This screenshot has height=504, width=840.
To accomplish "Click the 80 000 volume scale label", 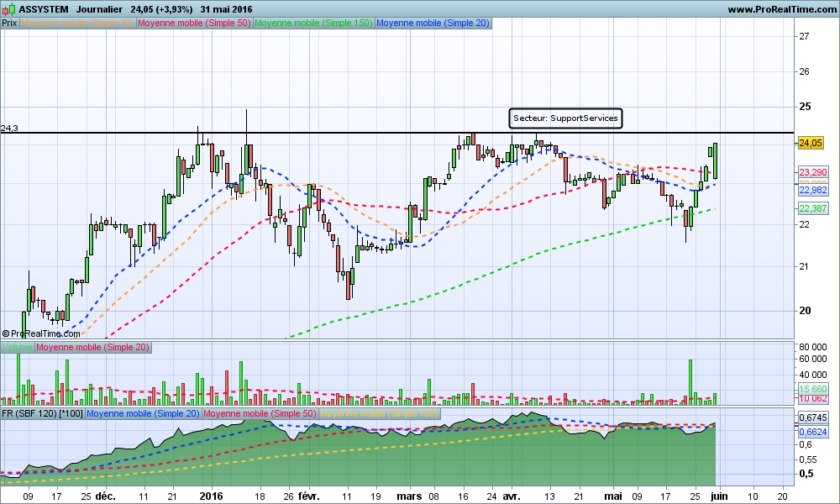I will click(812, 347).
